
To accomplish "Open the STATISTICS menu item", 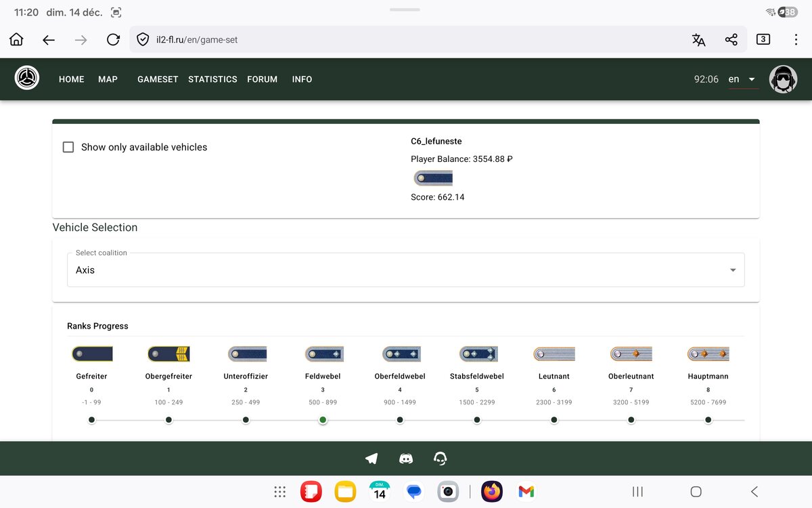I will [x=212, y=79].
